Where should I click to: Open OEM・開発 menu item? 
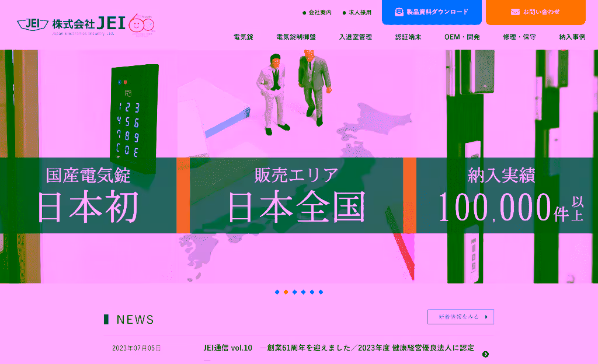click(462, 37)
